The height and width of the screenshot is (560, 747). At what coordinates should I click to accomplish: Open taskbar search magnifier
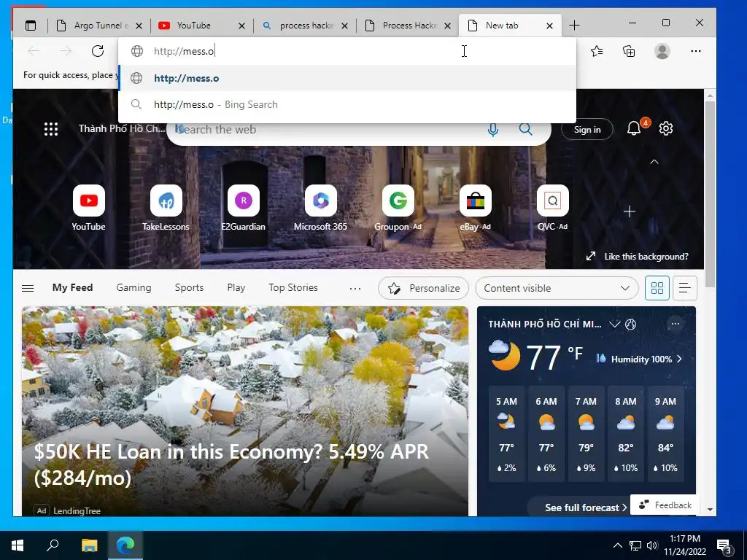53,545
